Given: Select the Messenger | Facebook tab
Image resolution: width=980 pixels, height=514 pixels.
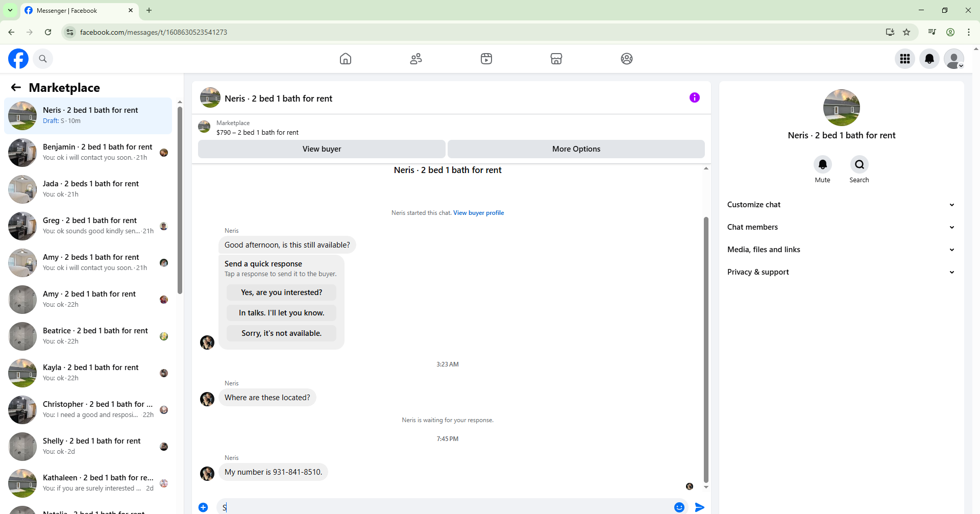Looking at the screenshot, I should 79,10.
